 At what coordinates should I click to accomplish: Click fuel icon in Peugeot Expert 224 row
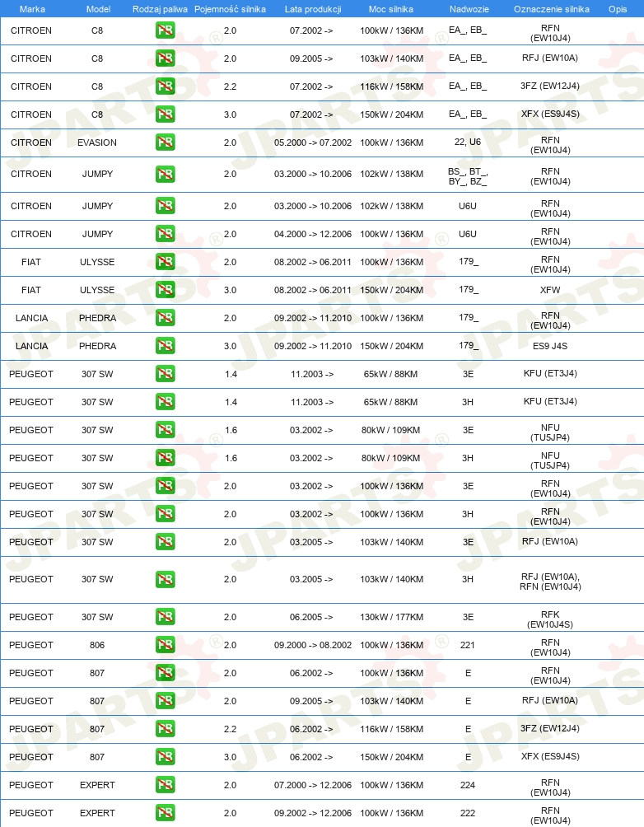[165, 784]
